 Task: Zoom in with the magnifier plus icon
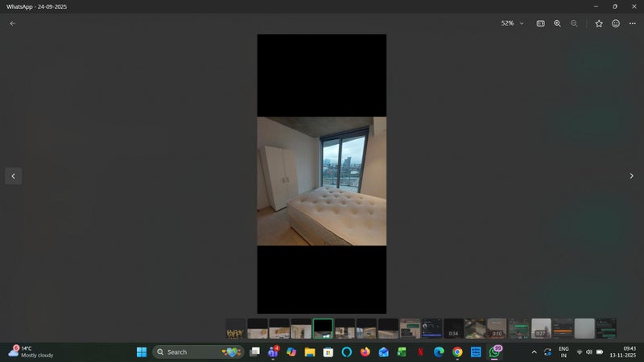tap(558, 23)
